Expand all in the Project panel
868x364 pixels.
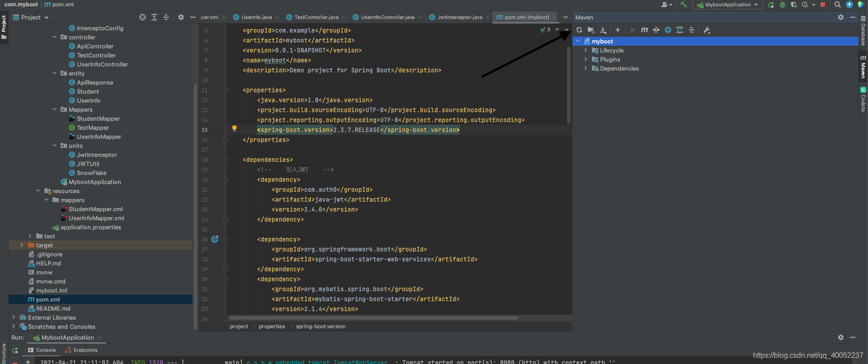(x=154, y=17)
